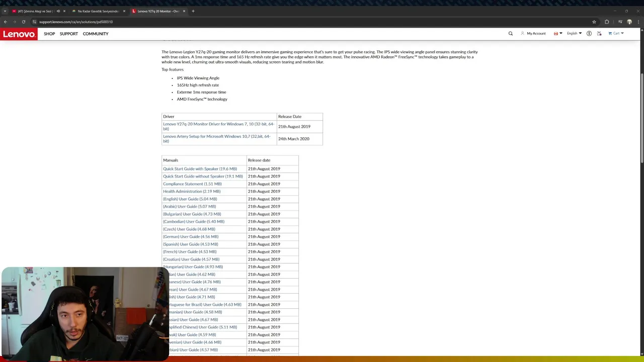Click the trade-in icon next to Cart
Screen dimensions: 644x362
(599, 34)
